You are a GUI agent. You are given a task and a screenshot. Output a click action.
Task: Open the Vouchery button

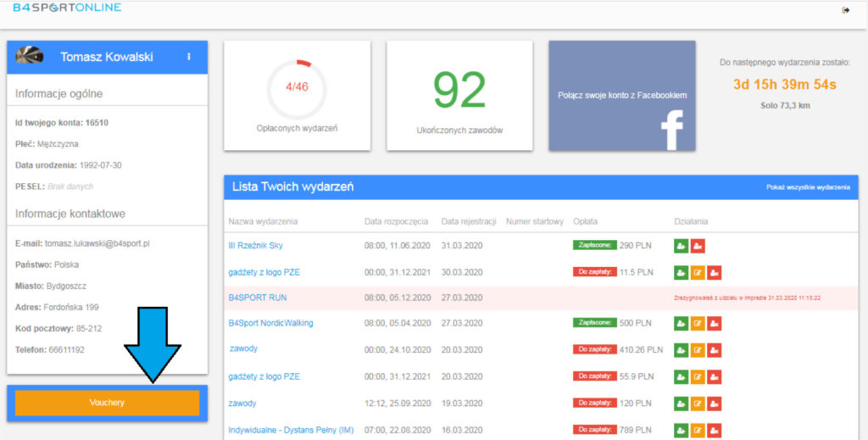(x=107, y=403)
